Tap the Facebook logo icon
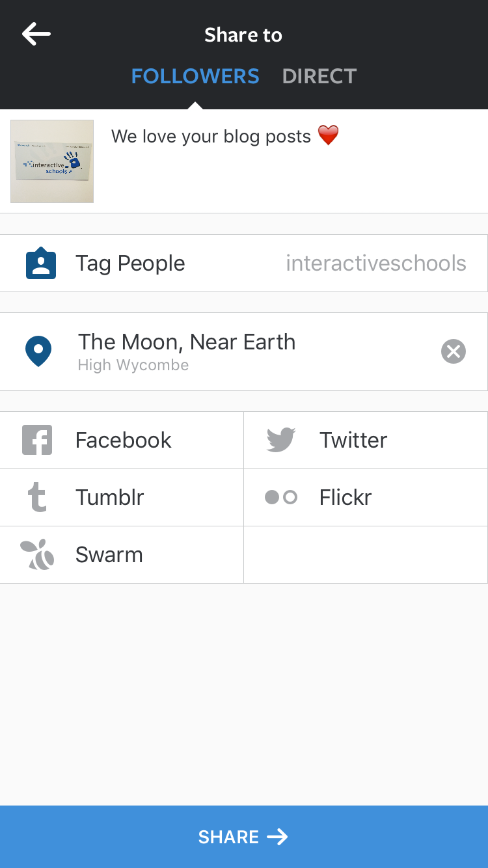Viewport: 488px width, 868px height. pyautogui.click(x=37, y=441)
